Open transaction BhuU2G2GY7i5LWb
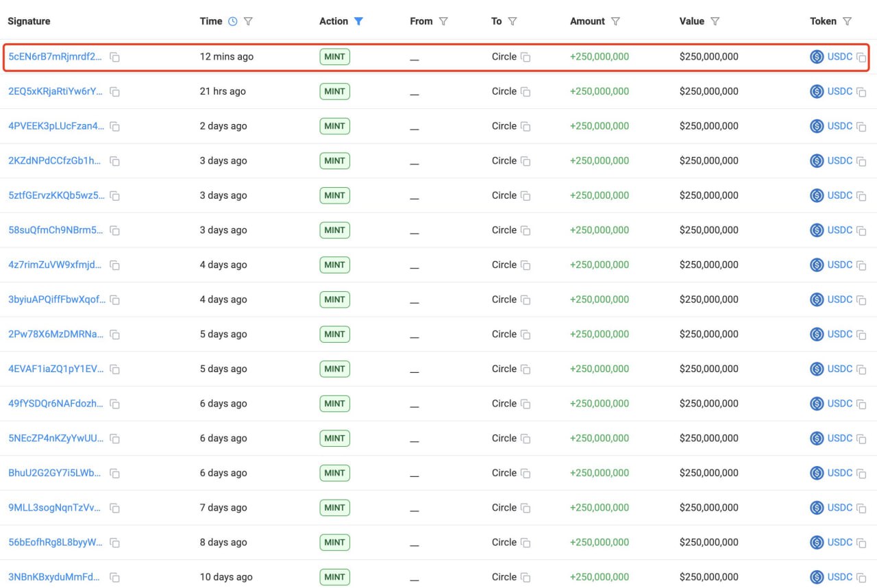This screenshot has width=877, height=588. tap(55, 473)
